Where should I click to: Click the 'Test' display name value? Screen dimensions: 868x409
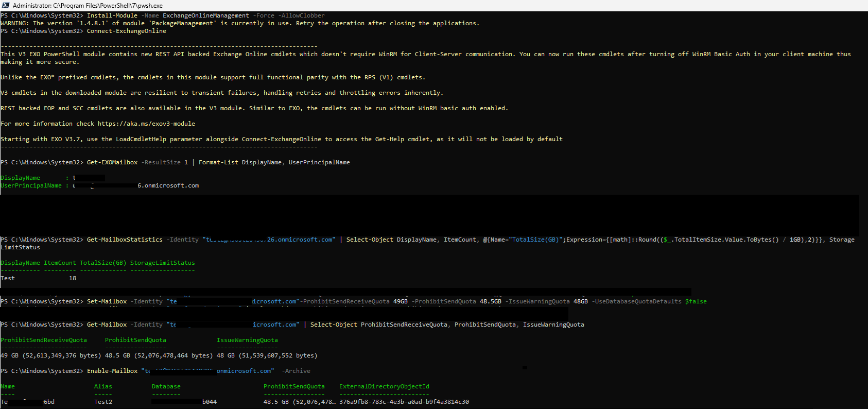[8, 278]
